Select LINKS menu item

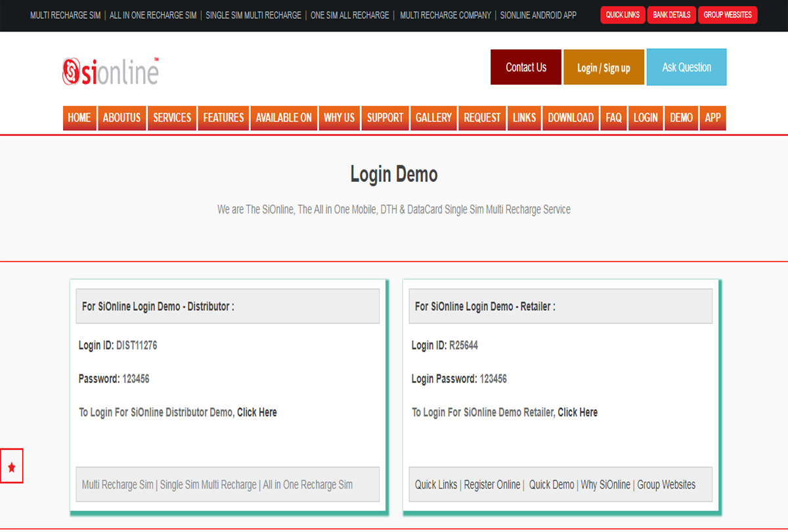[x=524, y=118]
